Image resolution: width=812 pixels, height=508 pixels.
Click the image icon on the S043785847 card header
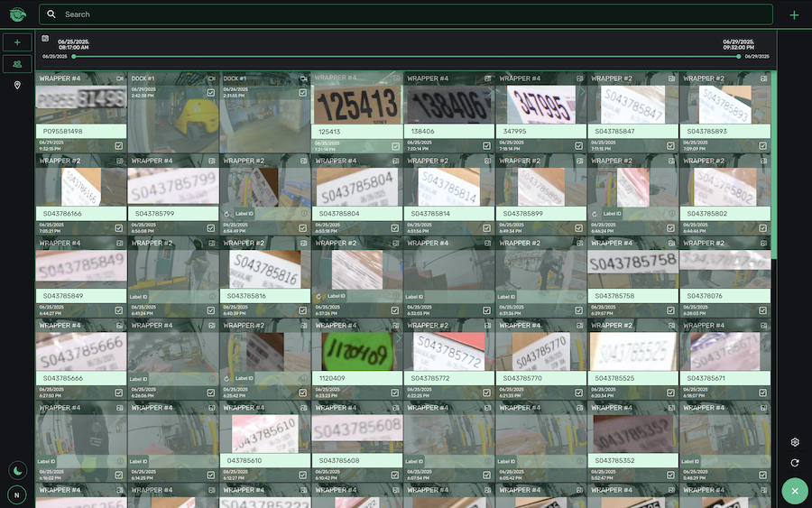[671, 79]
